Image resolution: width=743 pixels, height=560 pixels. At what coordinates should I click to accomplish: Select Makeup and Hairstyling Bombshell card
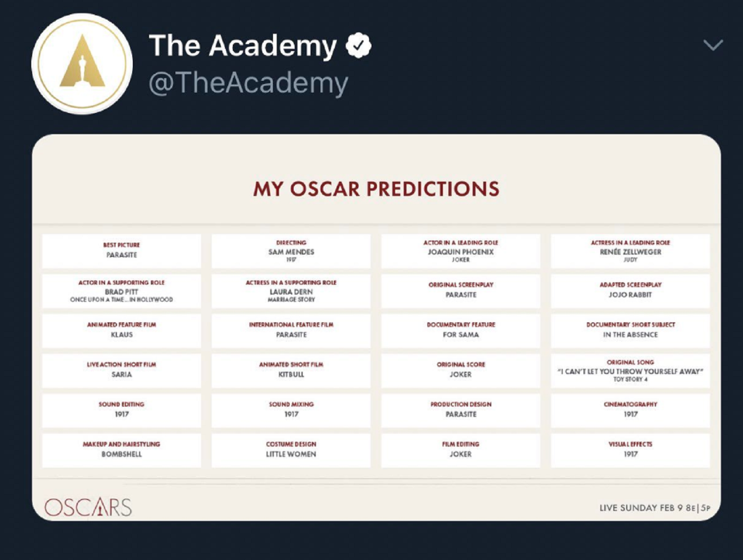pyautogui.click(x=121, y=450)
